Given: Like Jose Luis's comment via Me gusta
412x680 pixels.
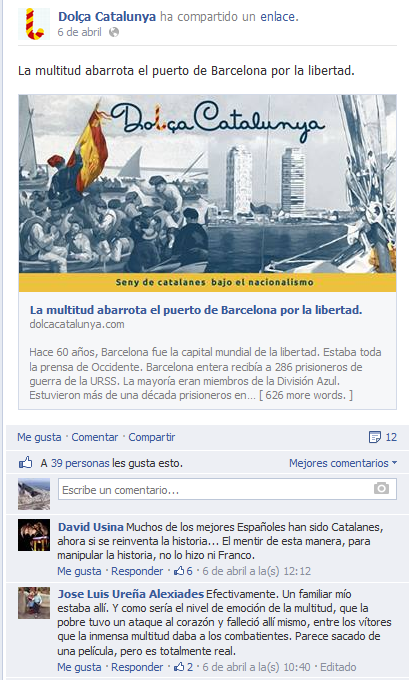Looking at the screenshot, I should [x=79, y=667].
